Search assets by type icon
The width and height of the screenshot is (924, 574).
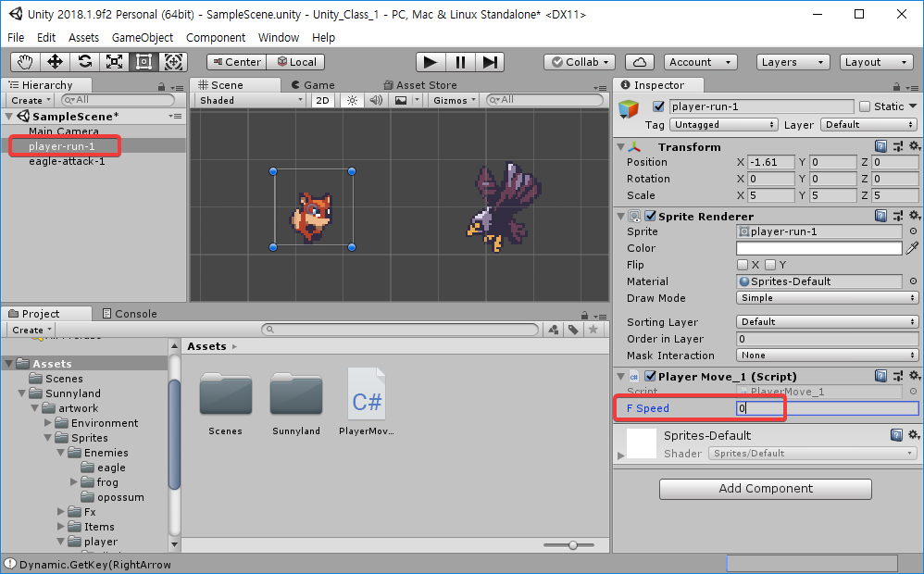coord(554,330)
